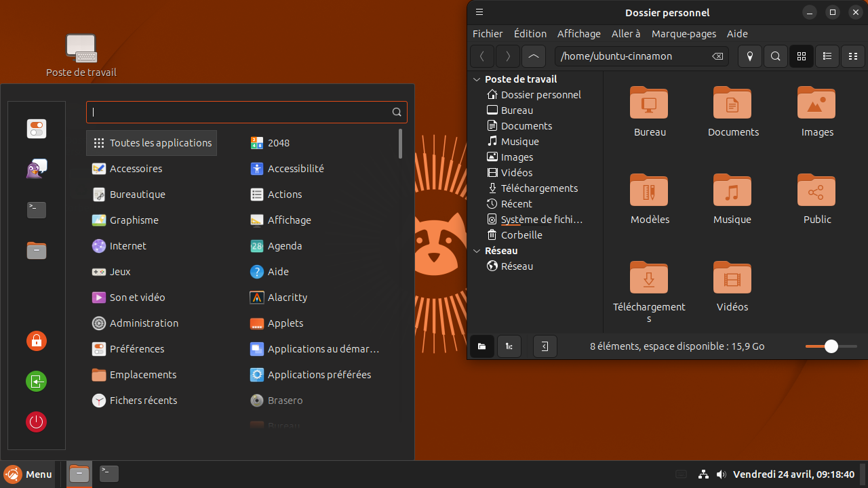
Task: Launch the terminal from the taskbar
Action: 109,474
